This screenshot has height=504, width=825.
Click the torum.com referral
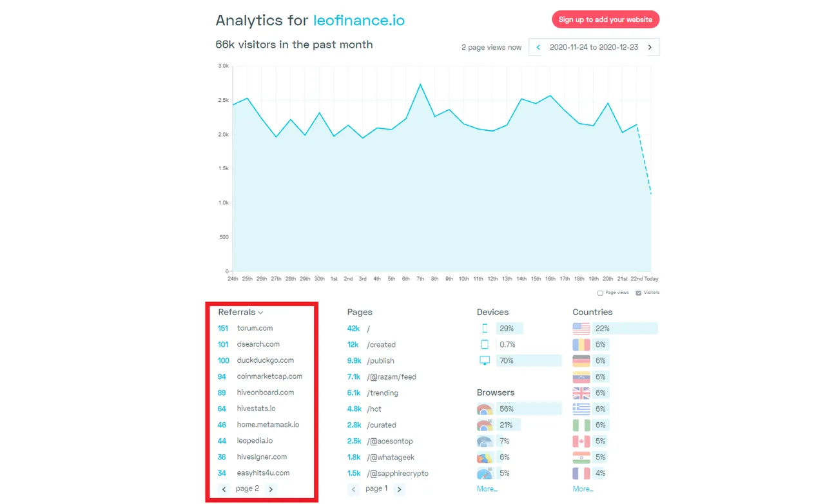coord(255,328)
